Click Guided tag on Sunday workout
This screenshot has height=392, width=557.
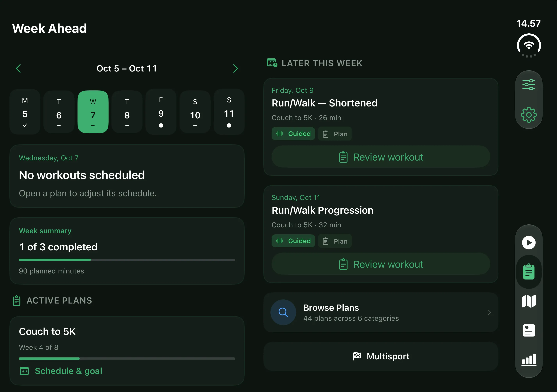[x=293, y=241]
